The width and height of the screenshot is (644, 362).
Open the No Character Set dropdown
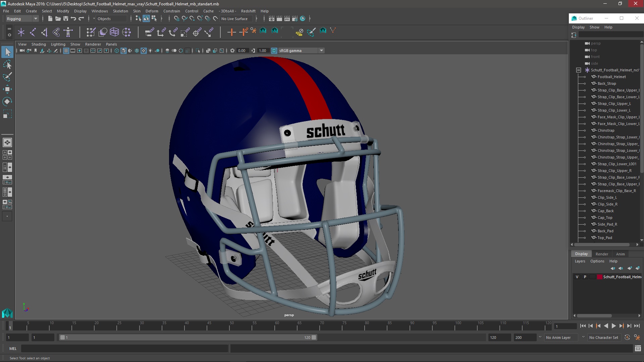pyautogui.click(x=604, y=338)
